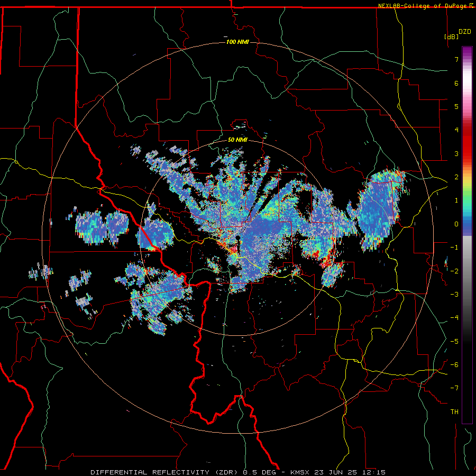Click the -7 value on the dB scale
Image resolution: width=476 pixels, height=476 pixels.
pos(454,388)
